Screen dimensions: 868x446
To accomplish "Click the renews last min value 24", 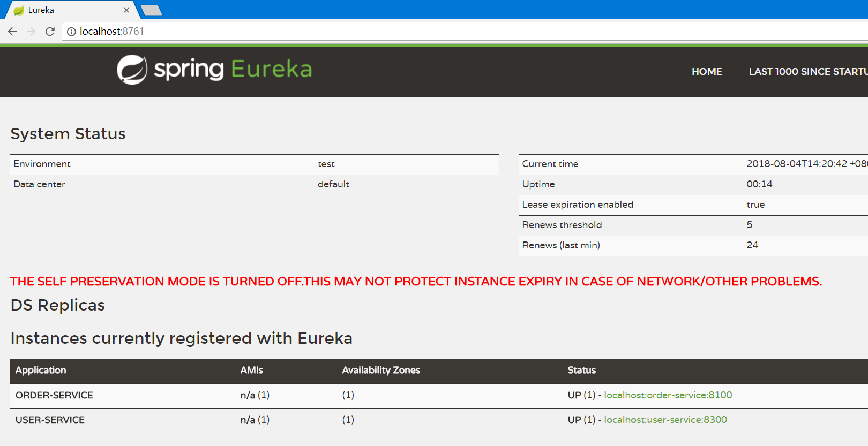I will [752, 245].
